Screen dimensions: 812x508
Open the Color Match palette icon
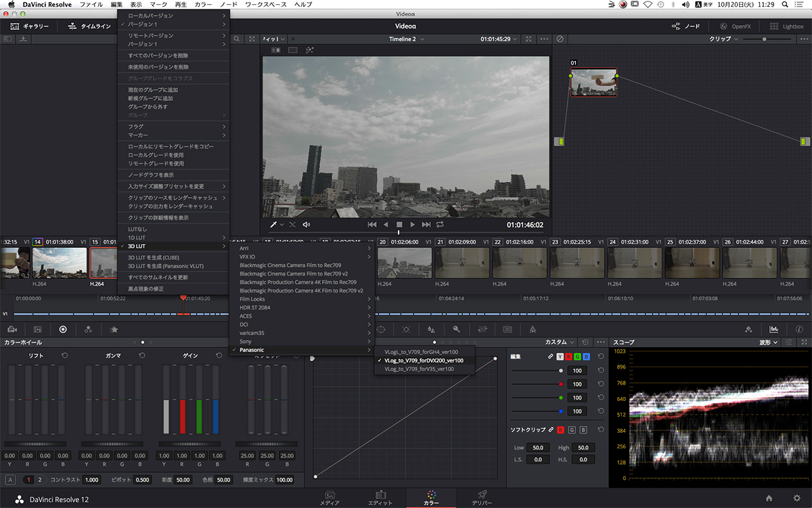[x=37, y=329]
